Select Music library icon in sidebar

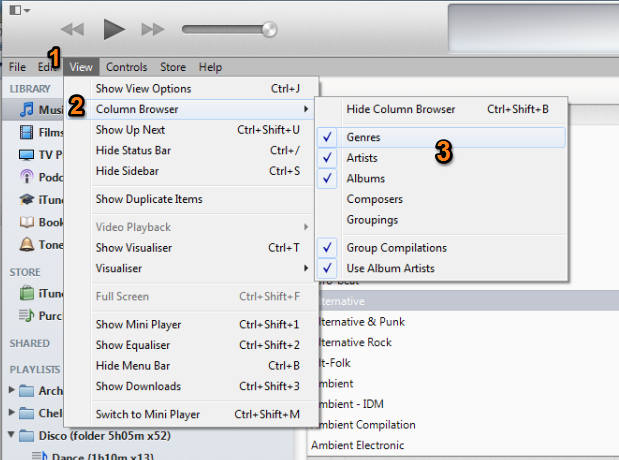click(x=26, y=109)
